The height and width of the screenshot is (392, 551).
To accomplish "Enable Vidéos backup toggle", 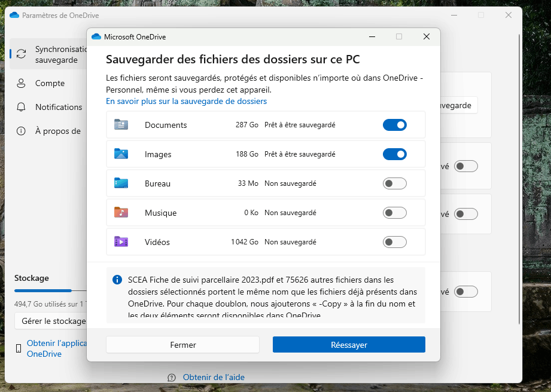I will pyautogui.click(x=395, y=242).
